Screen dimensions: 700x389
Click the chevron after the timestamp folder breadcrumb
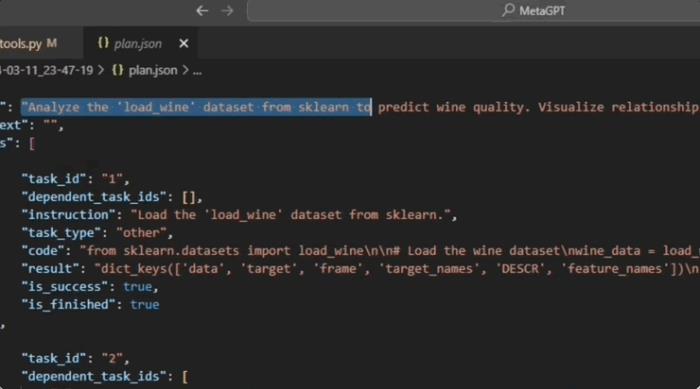[101, 70]
